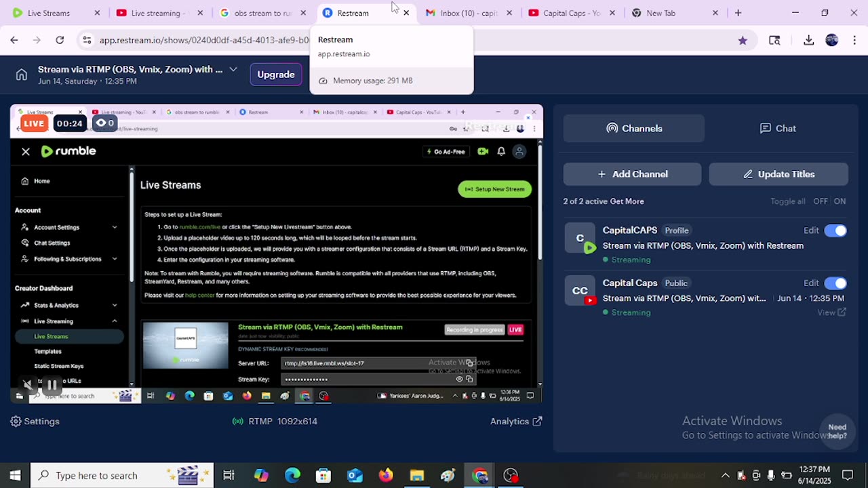
Task: Switch to the Chat tab
Action: click(x=778, y=128)
